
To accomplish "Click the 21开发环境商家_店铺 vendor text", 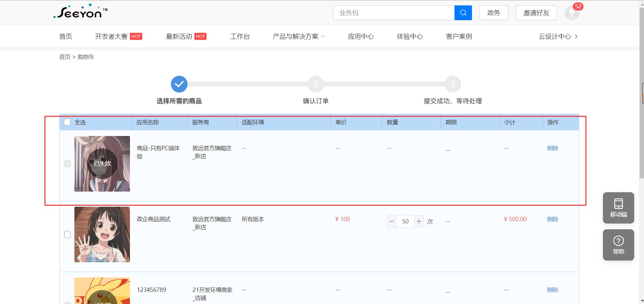I will tap(212, 294).
